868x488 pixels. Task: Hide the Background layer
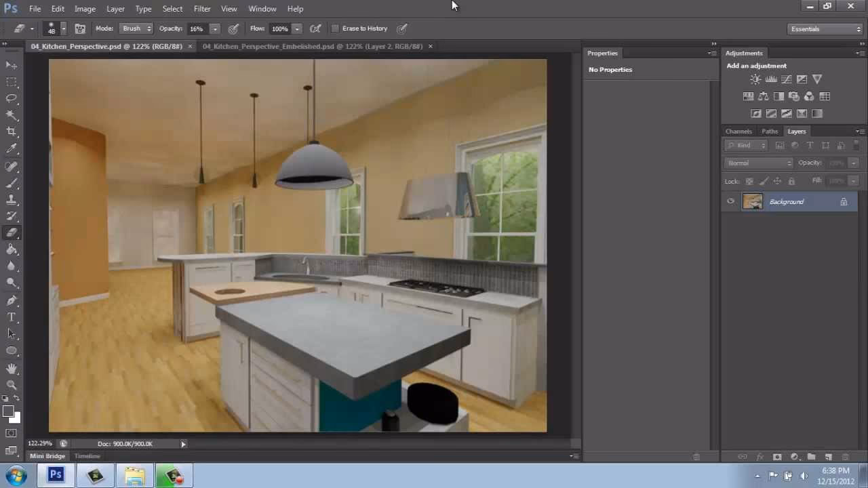(730, 201)
